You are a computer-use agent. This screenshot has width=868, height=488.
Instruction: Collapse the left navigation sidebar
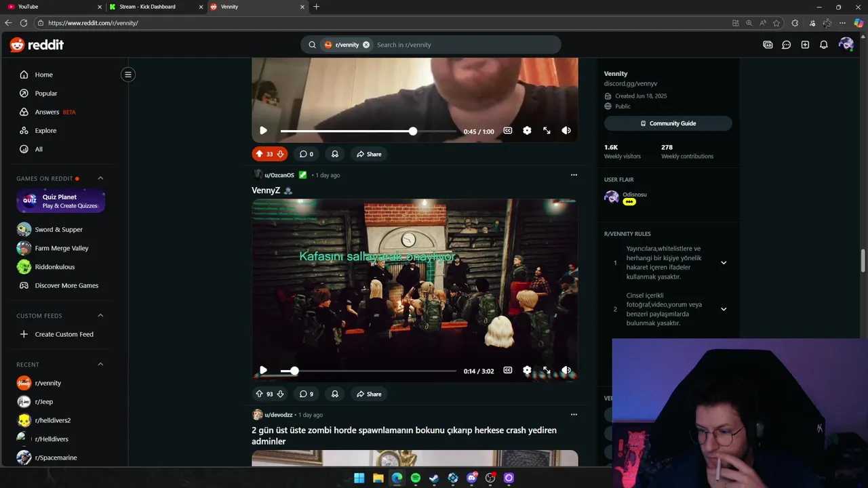coord(127,75)
